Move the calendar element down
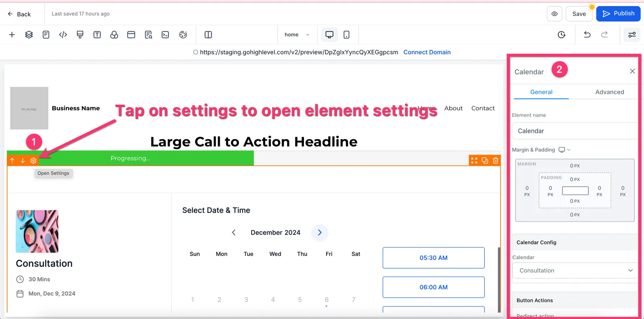644x319 pixels. [23, 161]
